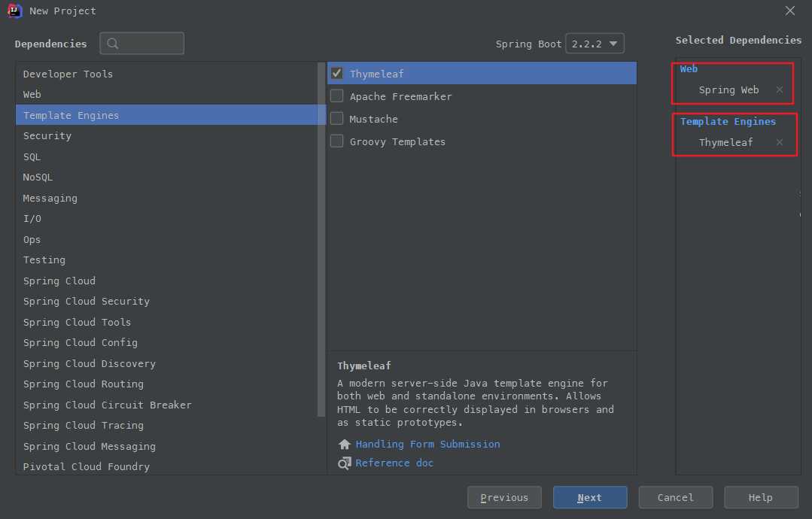Viewport: 812px width, 519px height.
Task: Check the Mustache checkbox
Action: (x=337, y=119)
